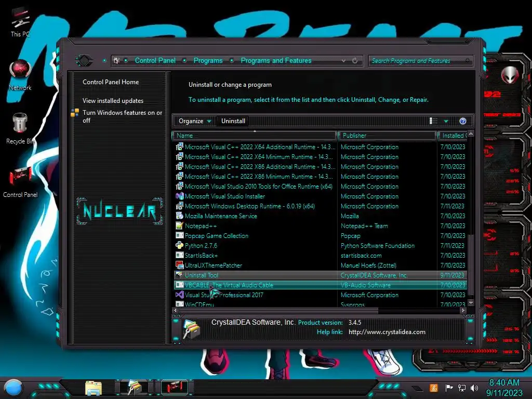
Task: Select VBCABLE, The Virtual Audio Cable
Action: 321,285
